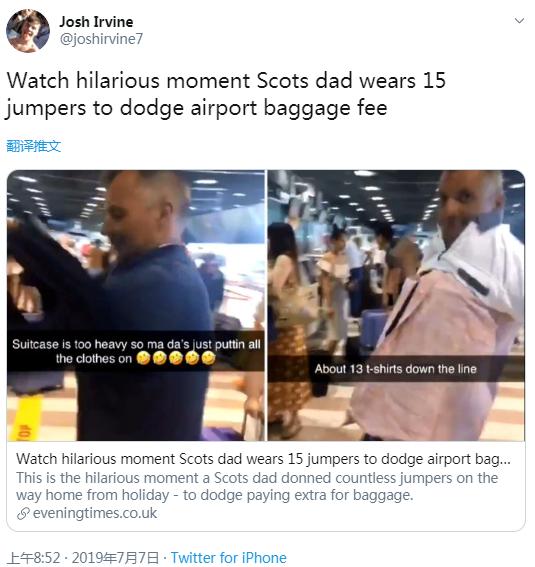The width and height of the screenshot is (535, 567).
Task: Open the link card headline text
Action: [x=263, y=459]
